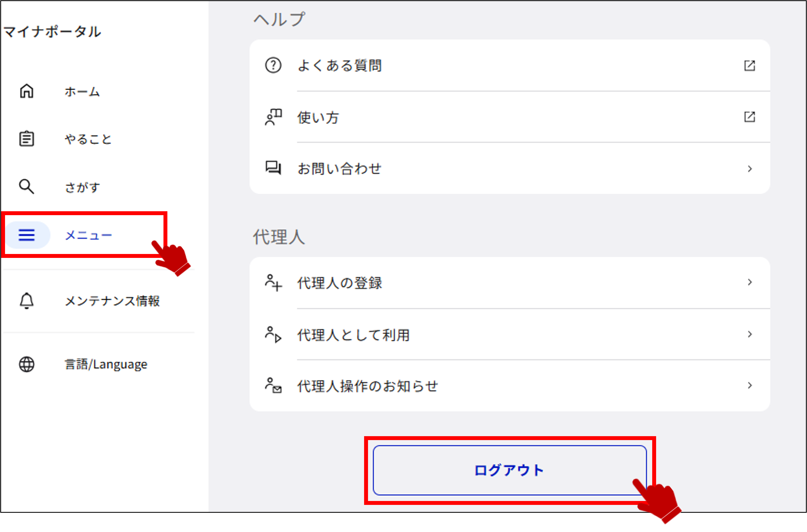
Task: Open 代理人として利用 via its chevron
Action: [750, 334]
